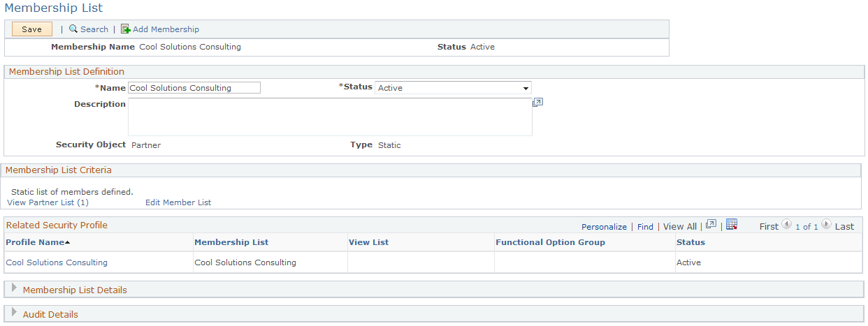Viewport: 868px width, 326px height.
Task: Click inside the Description text area
Action: click(x=330, y=117)
